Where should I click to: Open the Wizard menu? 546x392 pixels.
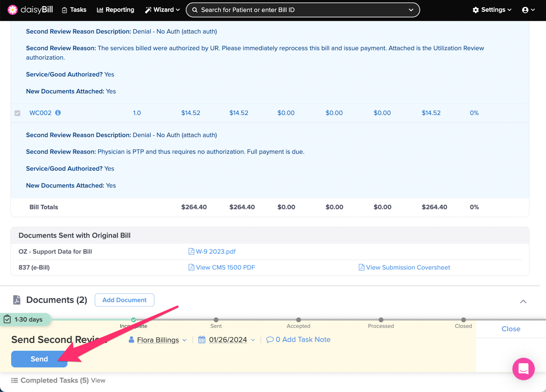(x=162, y=10)
